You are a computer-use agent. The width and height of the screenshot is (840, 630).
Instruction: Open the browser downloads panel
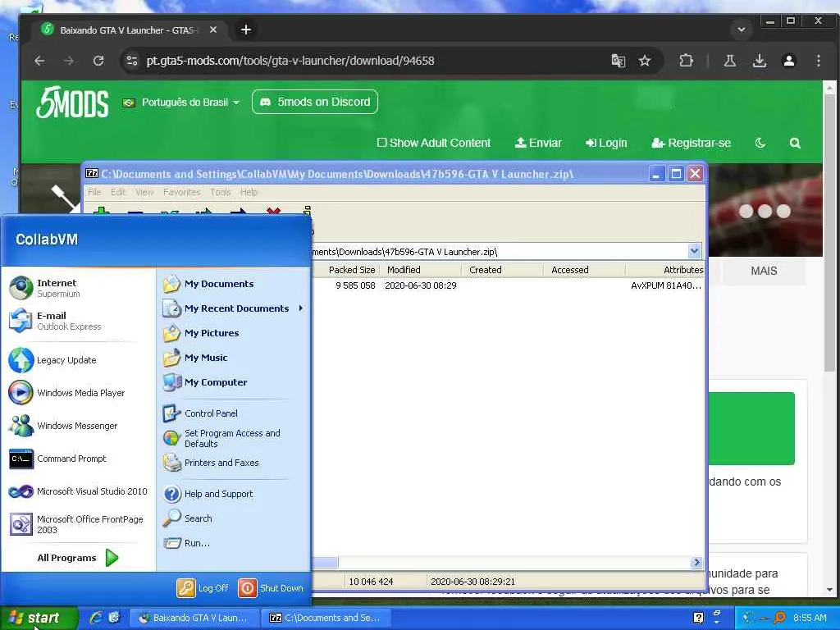coord(759,61)
